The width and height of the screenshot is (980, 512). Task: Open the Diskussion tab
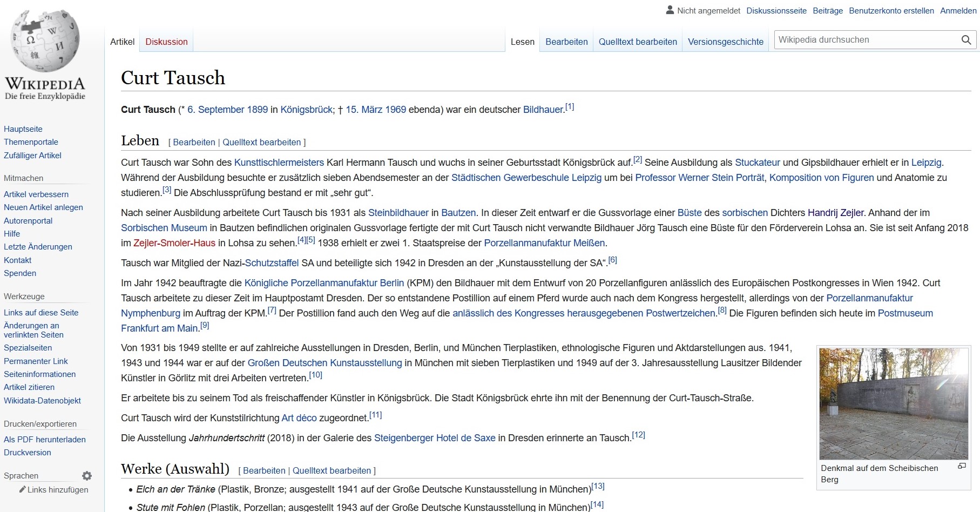click(x=166, y=42)
